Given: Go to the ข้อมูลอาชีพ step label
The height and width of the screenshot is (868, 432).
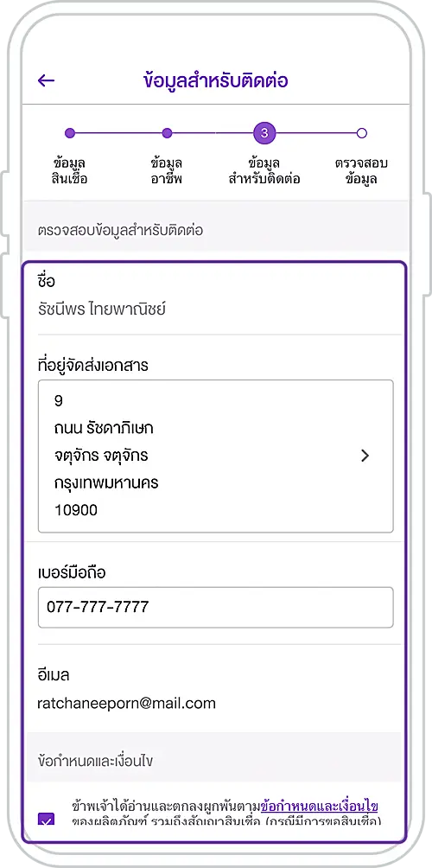Looking at the screenshot, I should (x=167, y=170).
